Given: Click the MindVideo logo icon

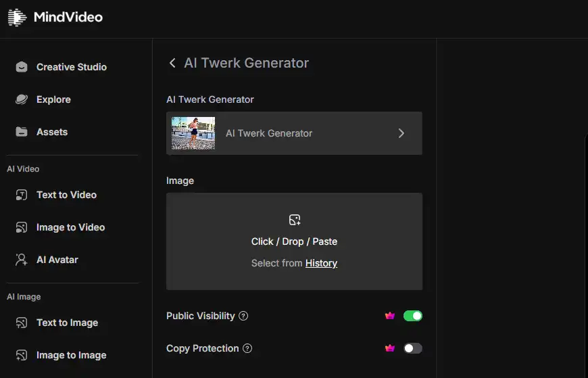Looking at the screenshot, I should (x=18, y=18).
